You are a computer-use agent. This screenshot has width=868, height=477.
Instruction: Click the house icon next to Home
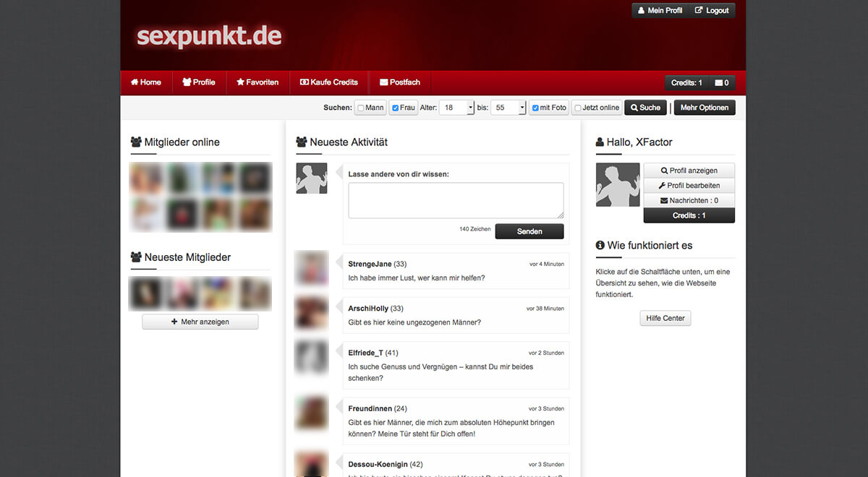(135, 82)
